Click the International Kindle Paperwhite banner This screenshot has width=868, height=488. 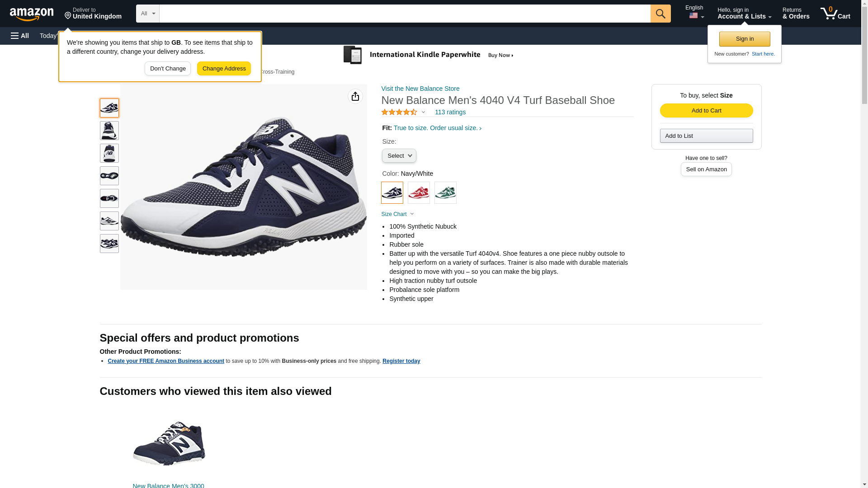[428, 55]
